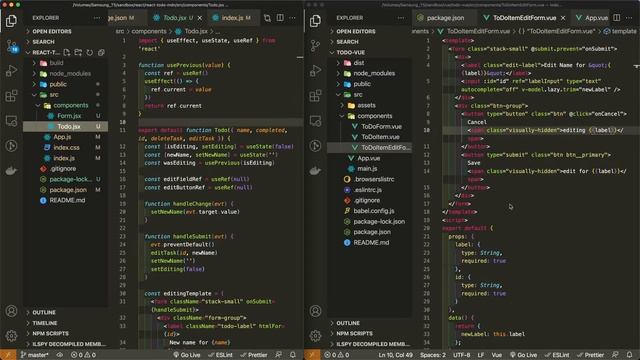This screenshot has height=360, width=640.
Task: Click Ln 10, Col 49 in status bar
Action: (x=396, y=355)
